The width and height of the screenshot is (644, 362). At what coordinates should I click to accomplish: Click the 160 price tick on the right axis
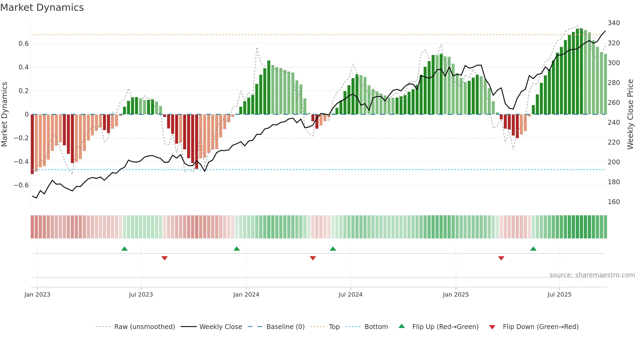click(x=614, y=202)
